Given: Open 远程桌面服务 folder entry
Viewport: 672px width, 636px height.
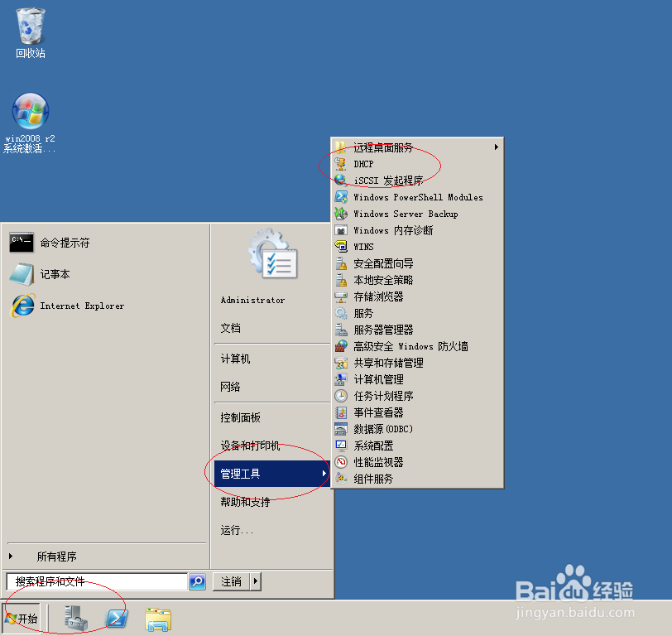Looking at the screenshot, I should [417, 147].
